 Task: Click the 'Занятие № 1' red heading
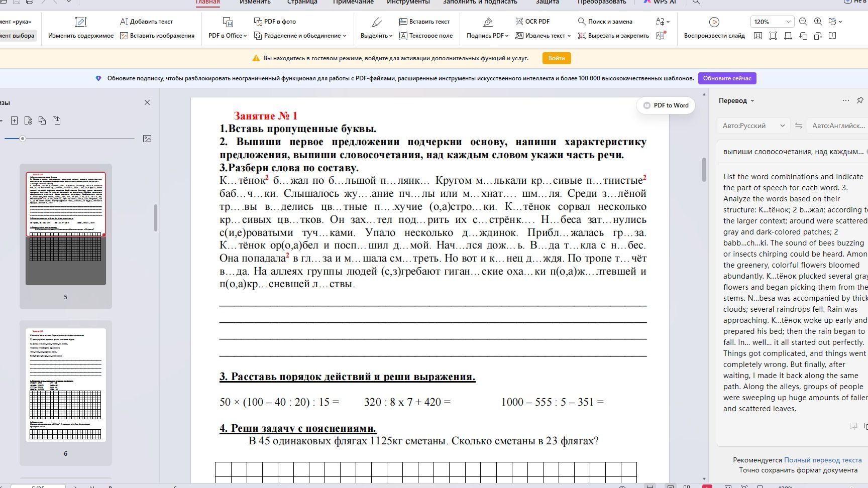click(266, 116)
